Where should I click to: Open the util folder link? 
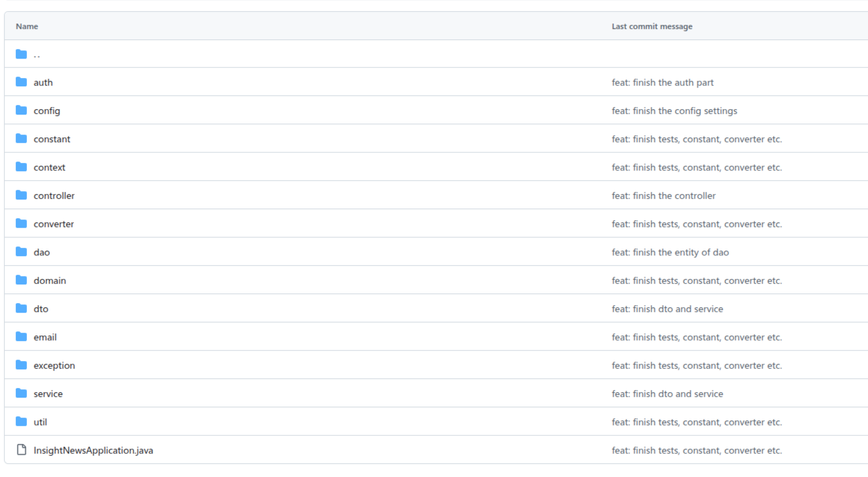click(40, 422)
